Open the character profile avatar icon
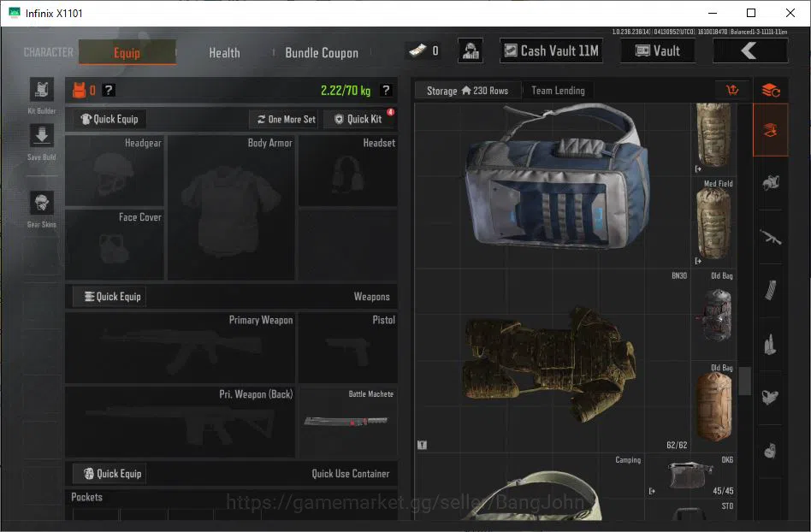The image size is (811, 532). 471,50
